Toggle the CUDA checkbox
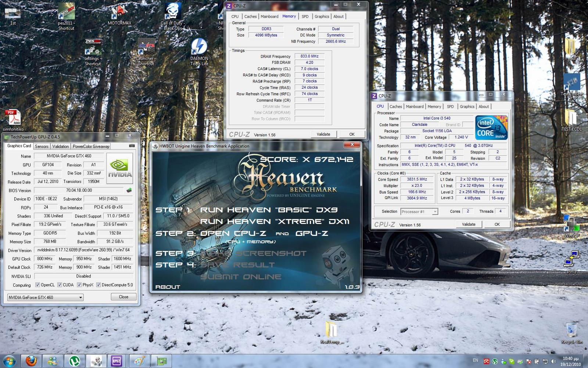This screenshot has height=368, width=588. coord(59,285)
